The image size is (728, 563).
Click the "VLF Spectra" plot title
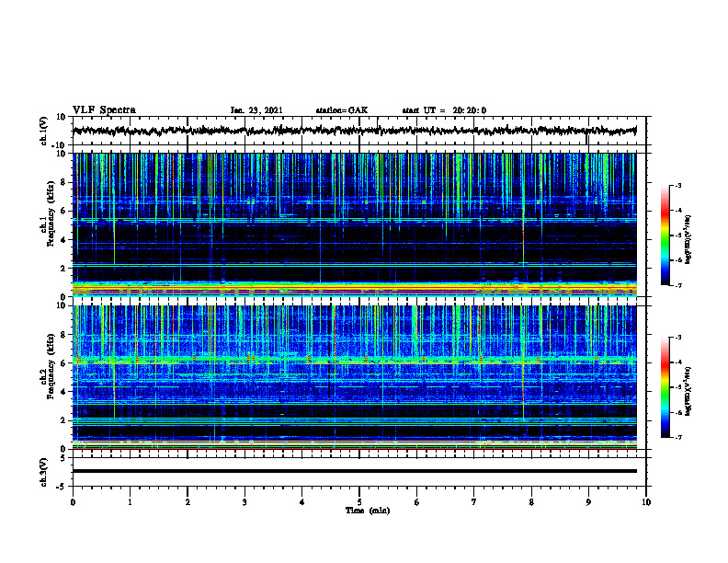[104, 110]
